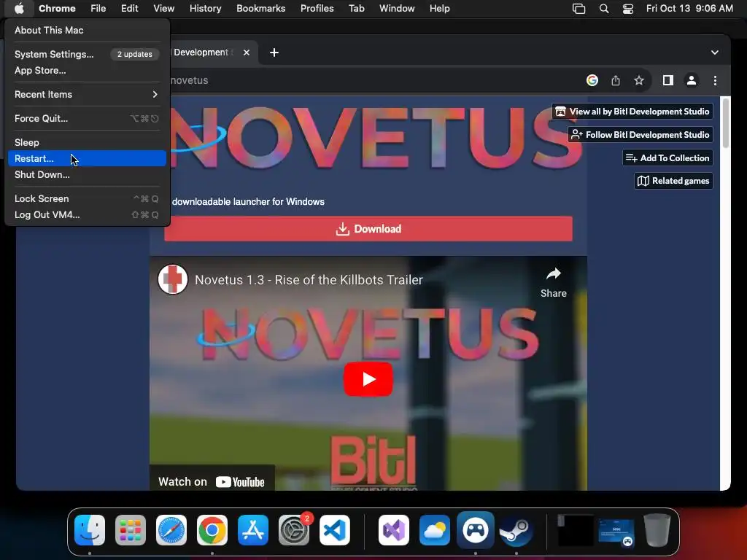Open the Help menu
This screenshot has width=747, height=560.
tap(439, 8)
